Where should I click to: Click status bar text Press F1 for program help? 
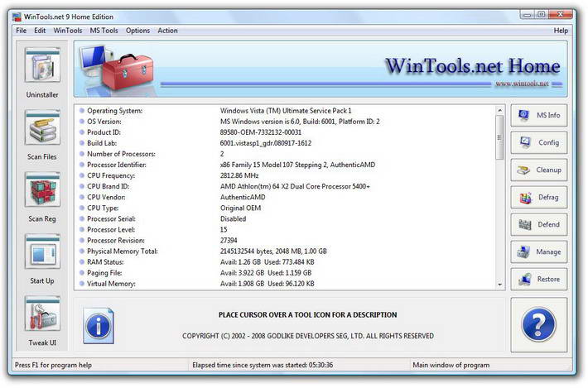click(x=53, y=365)
